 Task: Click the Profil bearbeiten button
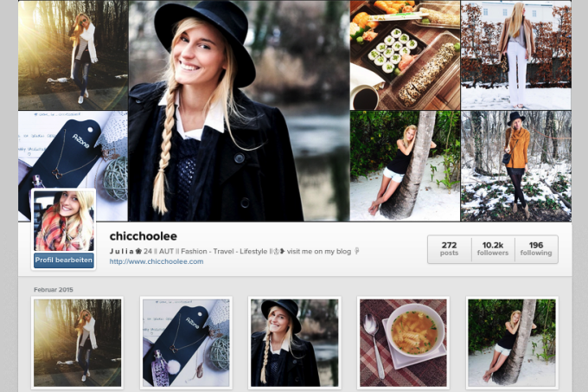pos(64,260)
